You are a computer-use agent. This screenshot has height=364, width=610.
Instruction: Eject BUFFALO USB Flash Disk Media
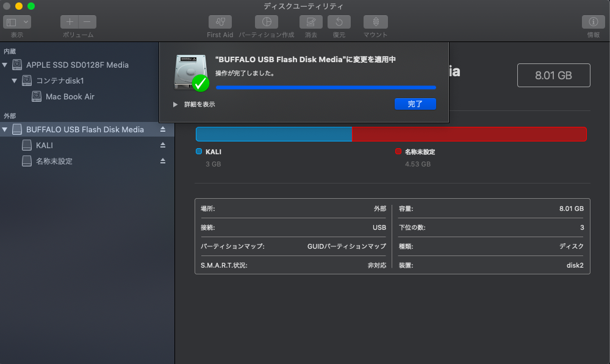pos(163,129)
